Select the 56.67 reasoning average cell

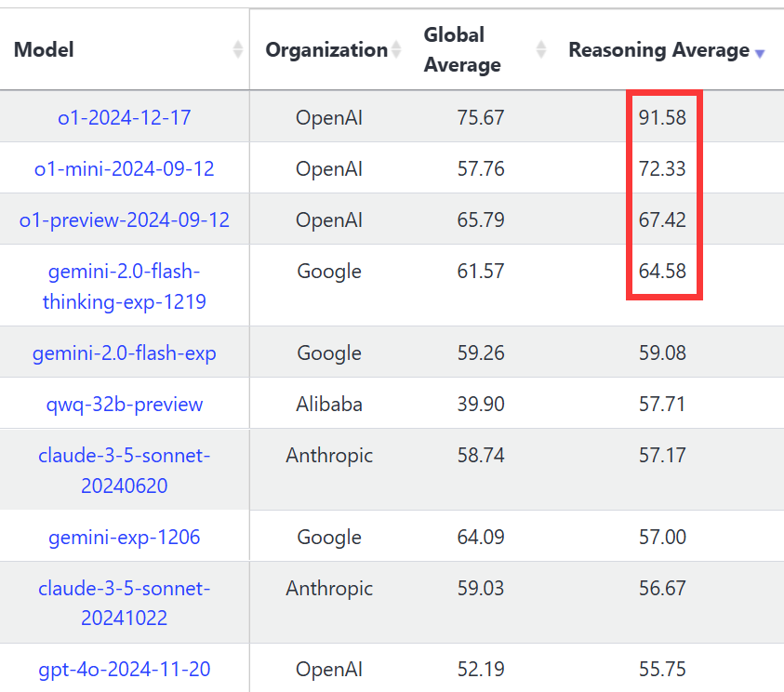pos(662,588)
